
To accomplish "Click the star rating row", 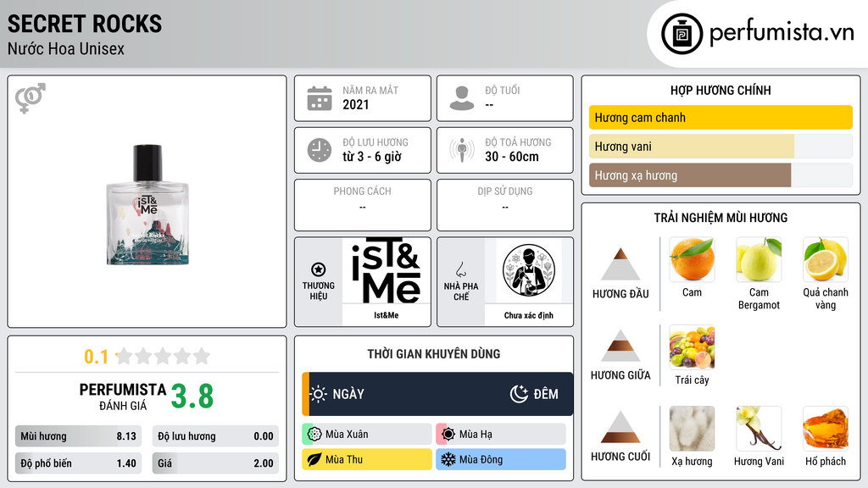I will [x=163, y=356].
